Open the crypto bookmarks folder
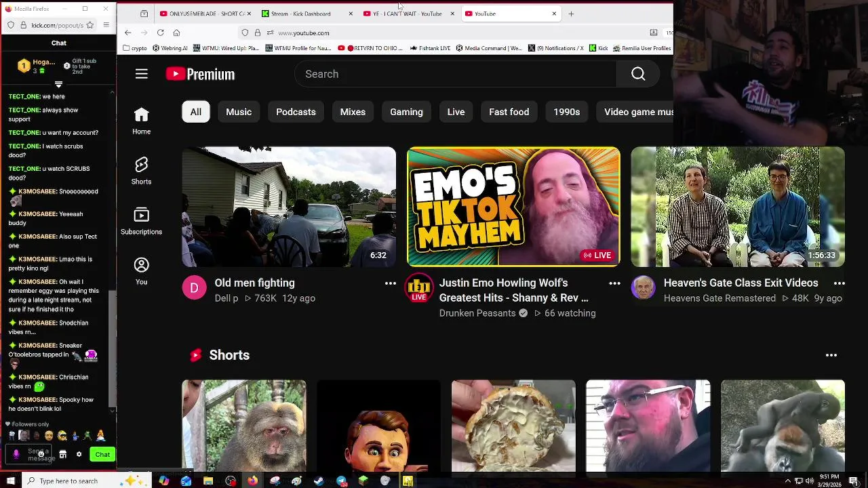 134,48
